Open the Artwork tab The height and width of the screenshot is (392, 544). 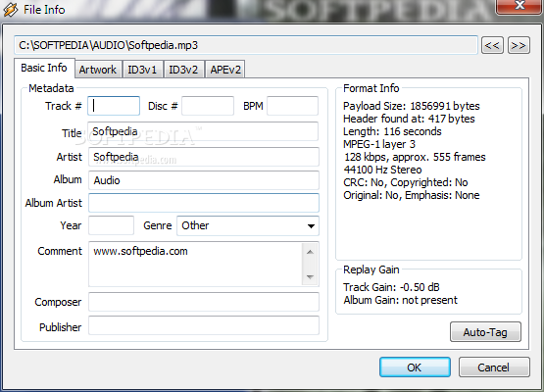point(98,70)
